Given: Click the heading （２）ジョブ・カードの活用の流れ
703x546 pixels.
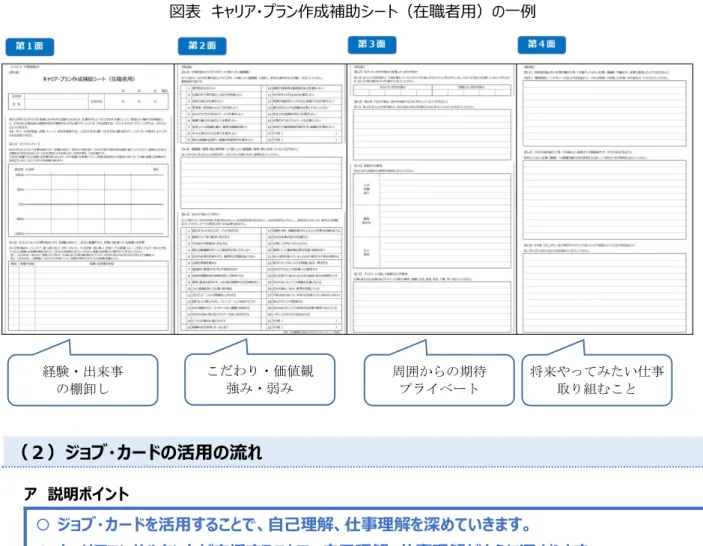Looking at the screenshot, I should (139, 452).
